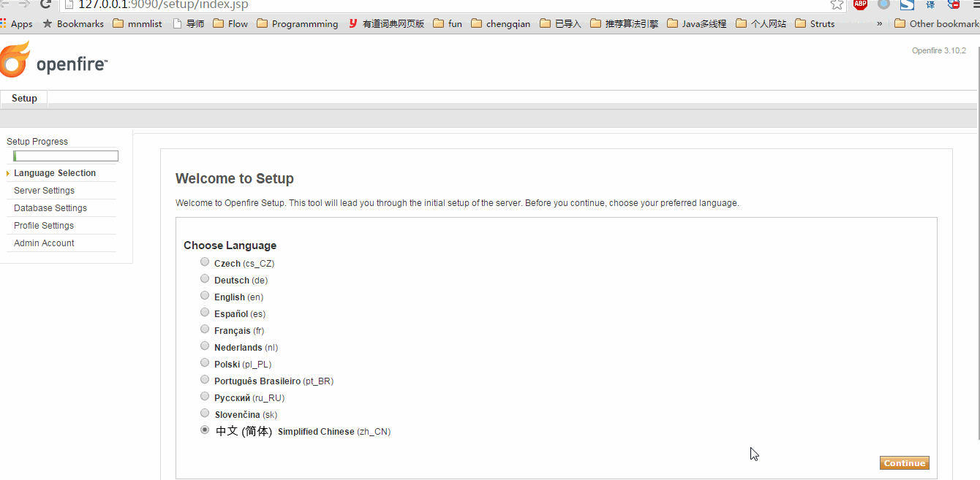Go to Admin Account step
This screenshot has height=480, width=980.
44,243
